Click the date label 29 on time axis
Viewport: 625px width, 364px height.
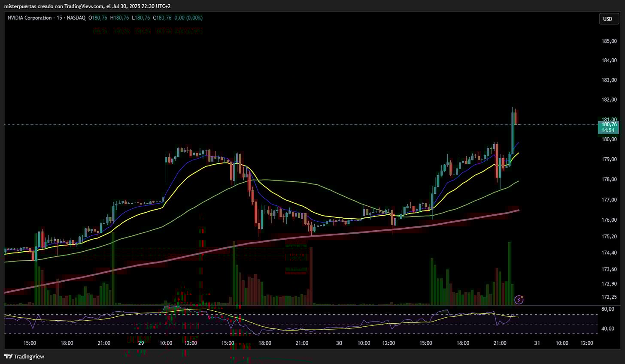(141, 343)
